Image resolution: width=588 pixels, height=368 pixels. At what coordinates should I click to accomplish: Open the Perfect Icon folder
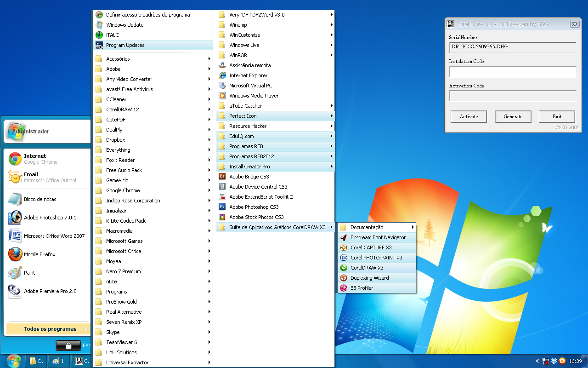(275, 116)
